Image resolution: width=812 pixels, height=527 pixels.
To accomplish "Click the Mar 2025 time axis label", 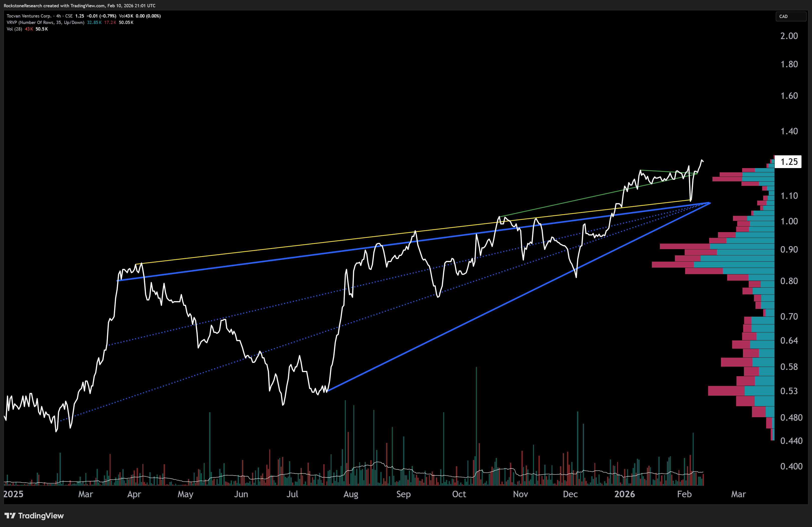I will tap(85, 494).
